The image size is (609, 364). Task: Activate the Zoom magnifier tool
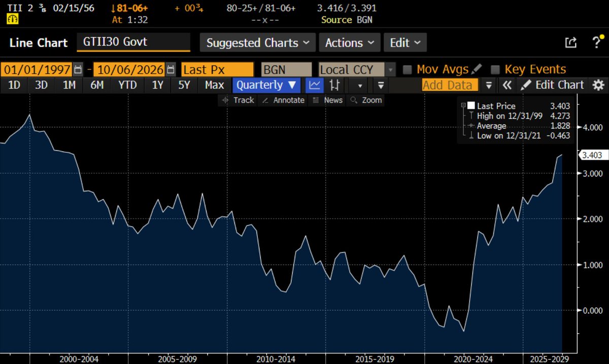[x=366, y=100]
